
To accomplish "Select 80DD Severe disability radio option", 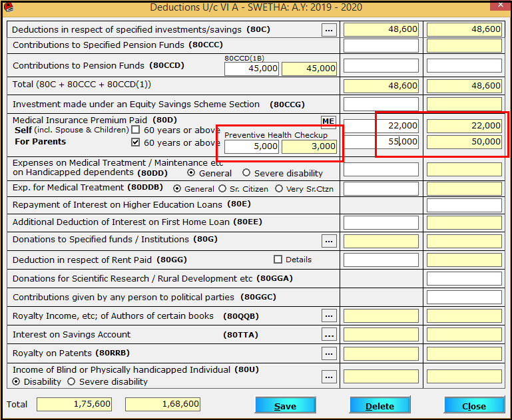I will (x=246, y=173).
